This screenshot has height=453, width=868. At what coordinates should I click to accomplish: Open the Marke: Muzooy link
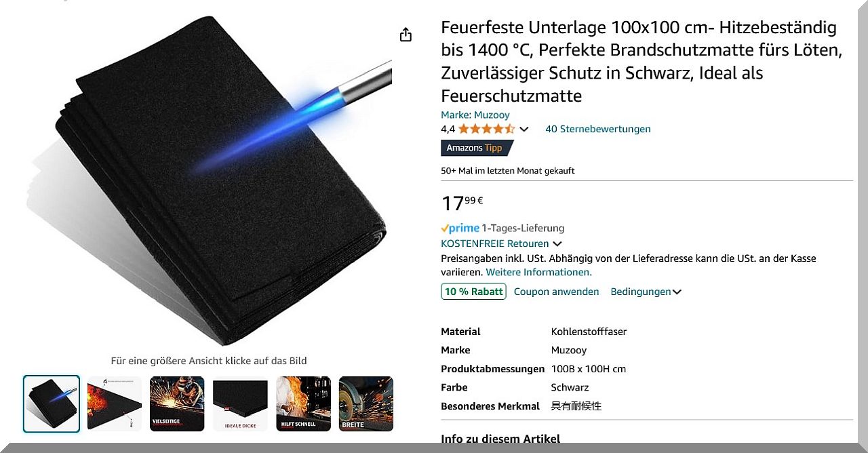click(x=475, y=115)
